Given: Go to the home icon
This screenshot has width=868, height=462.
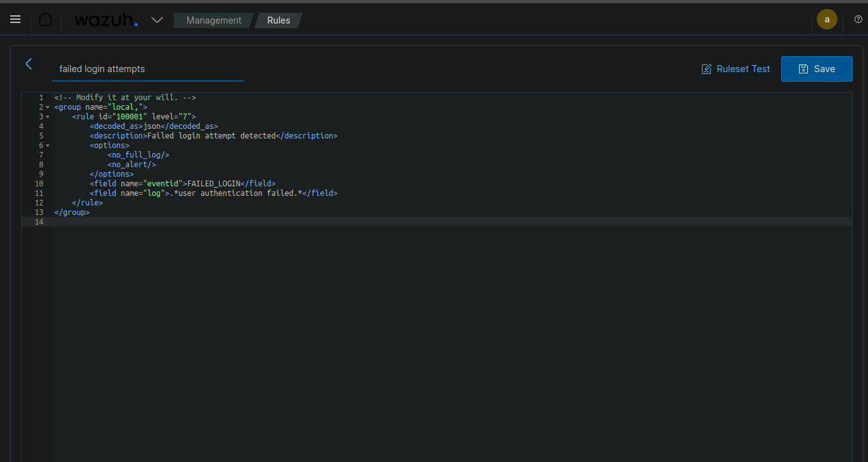Looking at the screenshot, I should (x=45, y=20).
